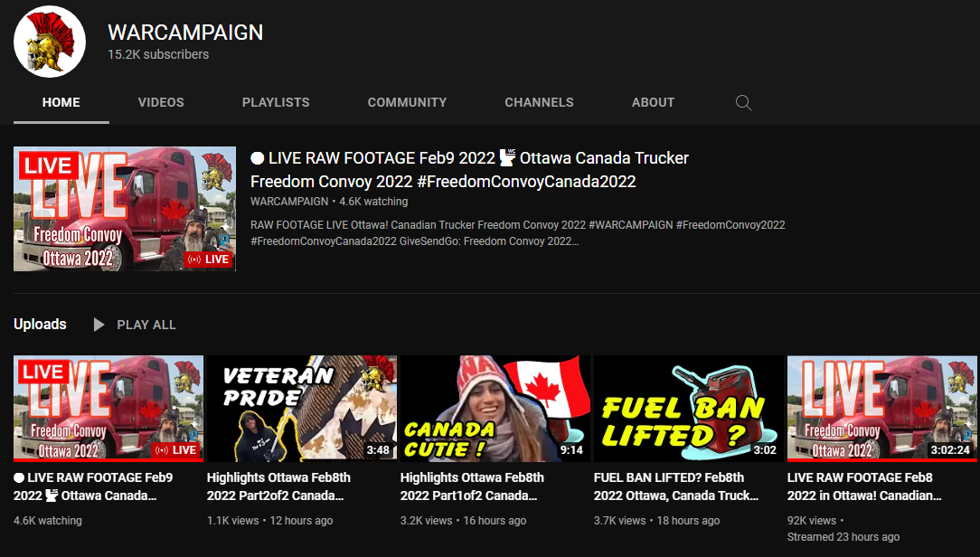This screenshot has height=557, width=980.
Task: Open the WARCAMPAIGN channel avatar
Action: point(50,42)
